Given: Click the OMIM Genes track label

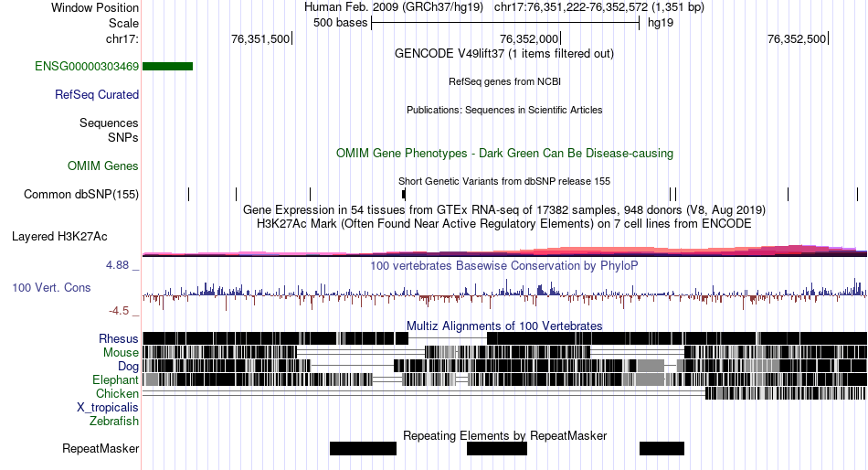Looking at the screenshot, I should [x=103, y=166].
